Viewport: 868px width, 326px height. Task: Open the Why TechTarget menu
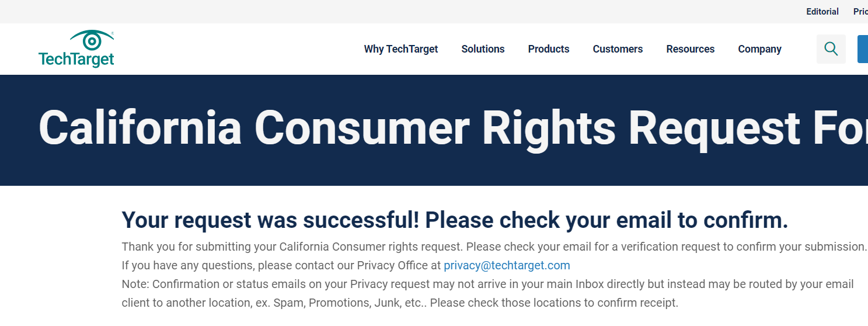401,49
